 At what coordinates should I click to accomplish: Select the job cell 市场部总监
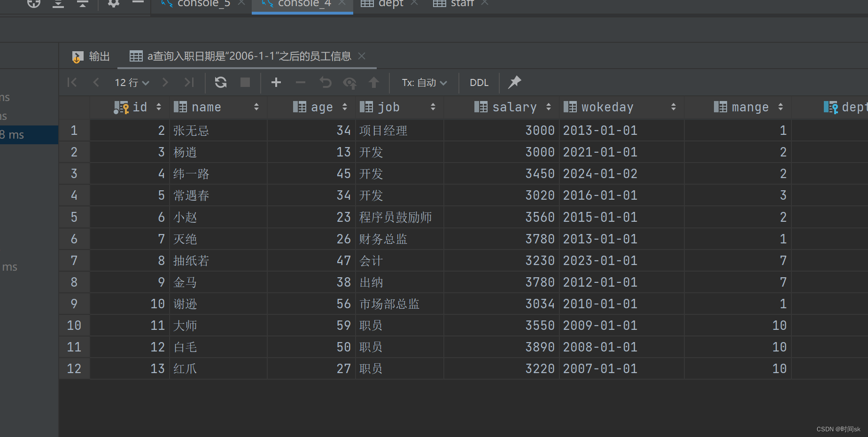(400, 304)
